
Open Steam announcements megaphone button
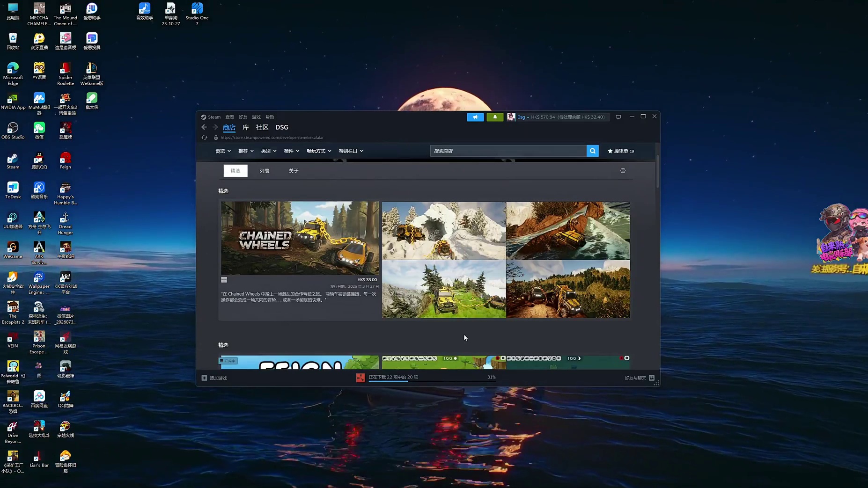click(x=475, y=117)
